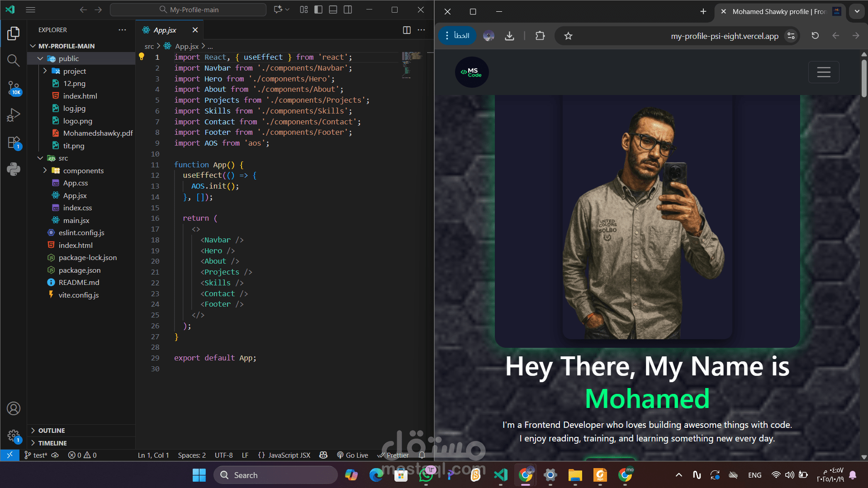The image size is (868, 488).
Task: Expand the TIMELINE section
Action: coord(81,443)
